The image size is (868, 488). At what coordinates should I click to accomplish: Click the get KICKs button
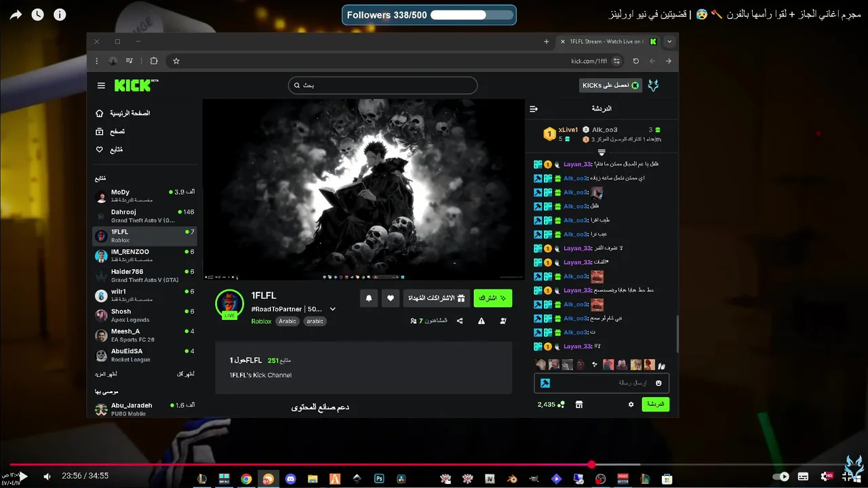coord(610,85)
